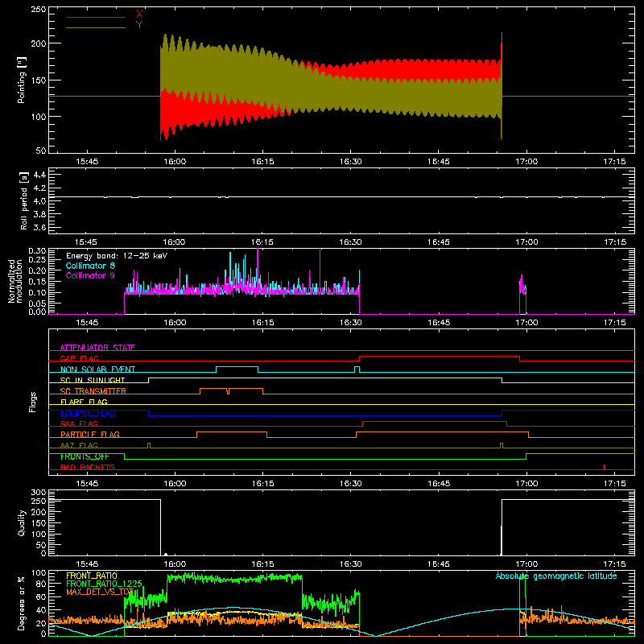Click '4.4' on Roll period axis
The image size is (644, 644).
(39, 175)
